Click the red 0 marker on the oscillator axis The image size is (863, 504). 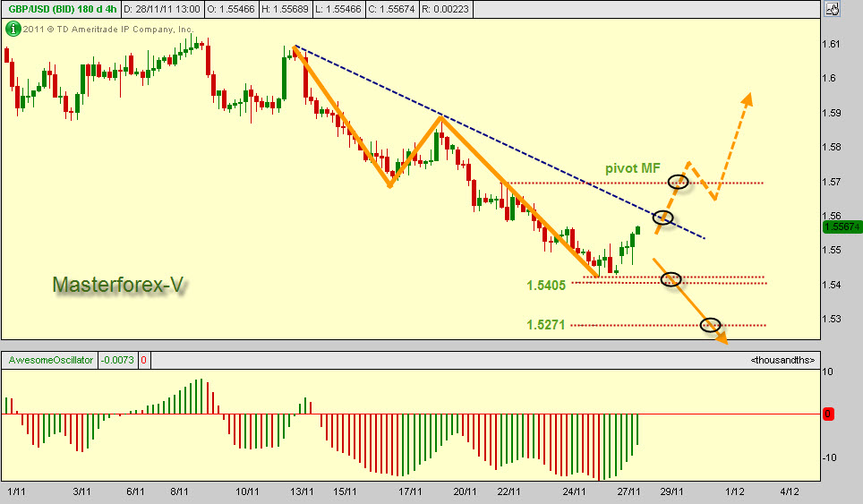(828, 414)
